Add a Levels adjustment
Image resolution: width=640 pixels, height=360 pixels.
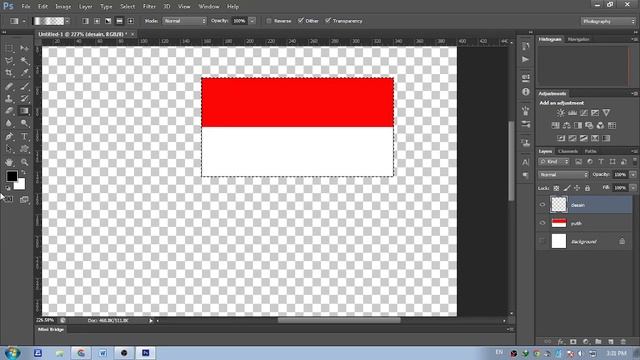(x=572, y=113)
